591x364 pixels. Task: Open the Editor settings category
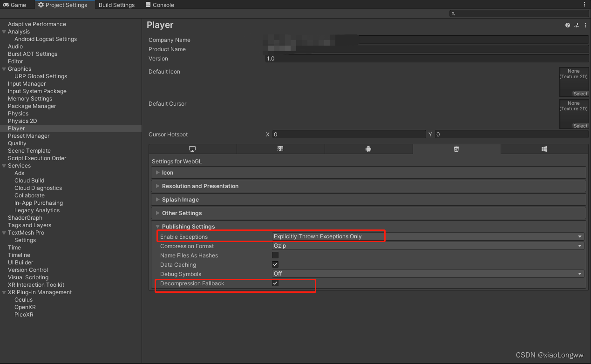click(x=15, y=61)
